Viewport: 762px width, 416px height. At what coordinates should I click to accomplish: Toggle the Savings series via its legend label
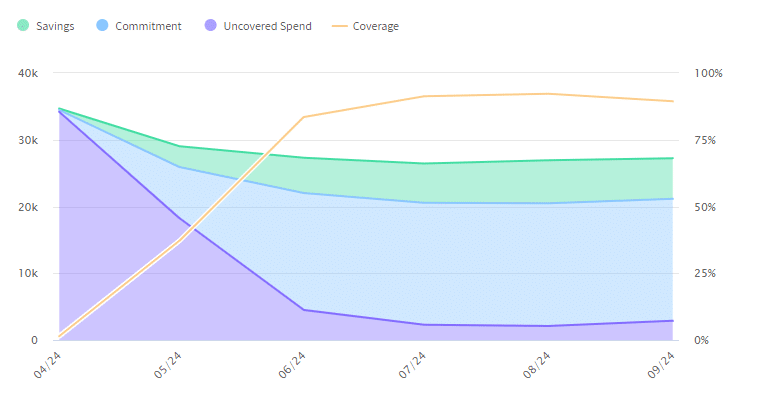pos(57,26)
